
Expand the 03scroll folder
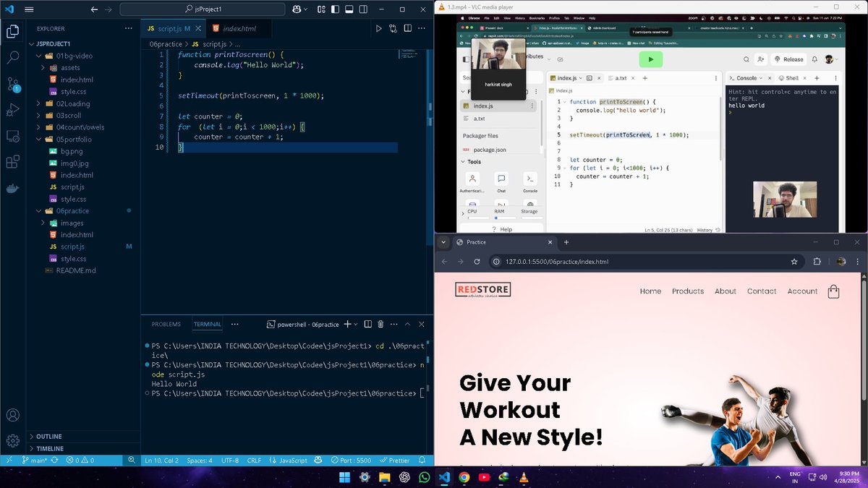39,115
